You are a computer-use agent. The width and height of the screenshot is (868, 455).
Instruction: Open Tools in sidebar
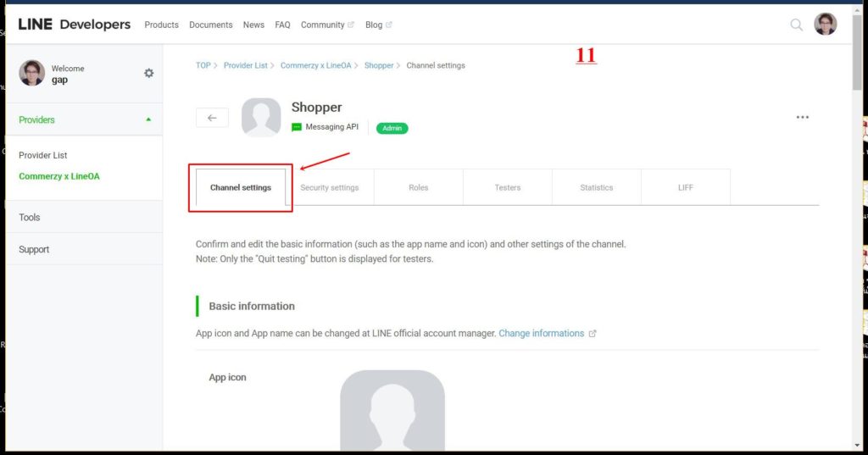[30, 218]
